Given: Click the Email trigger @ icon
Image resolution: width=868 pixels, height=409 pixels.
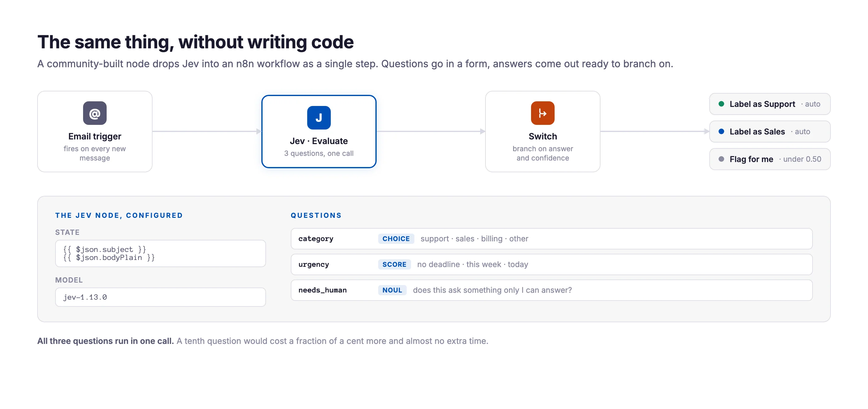Looking at the screenshot, I should pos(95,113).
